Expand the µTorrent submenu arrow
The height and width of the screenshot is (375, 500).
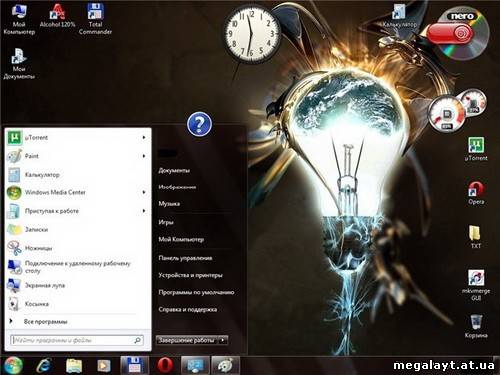click(x=144, y=137)
